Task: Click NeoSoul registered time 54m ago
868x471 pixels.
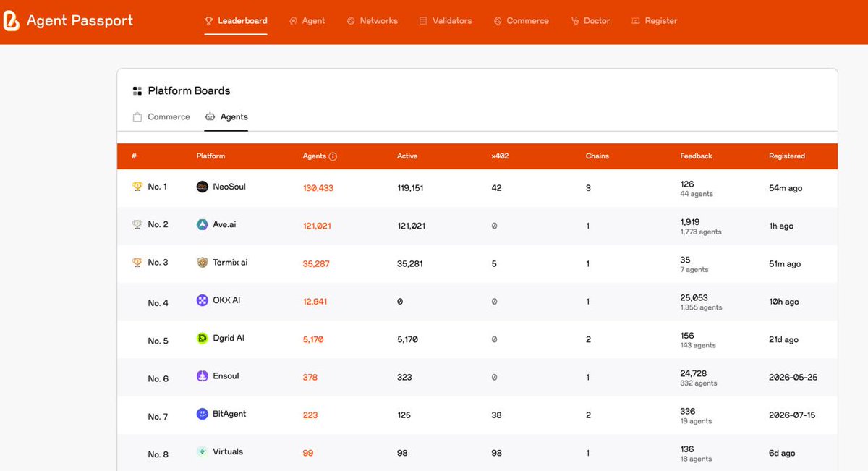Action: pos(786,188)
